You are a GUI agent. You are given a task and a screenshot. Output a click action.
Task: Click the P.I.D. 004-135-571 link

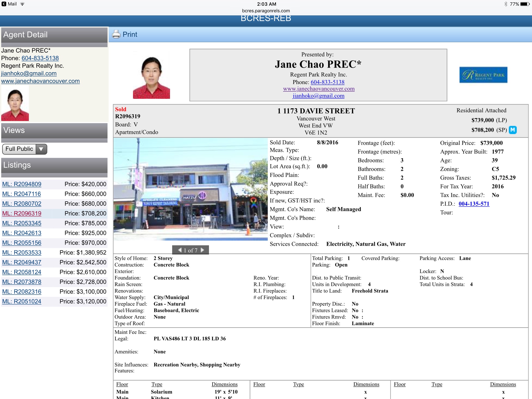pos(474,204)
